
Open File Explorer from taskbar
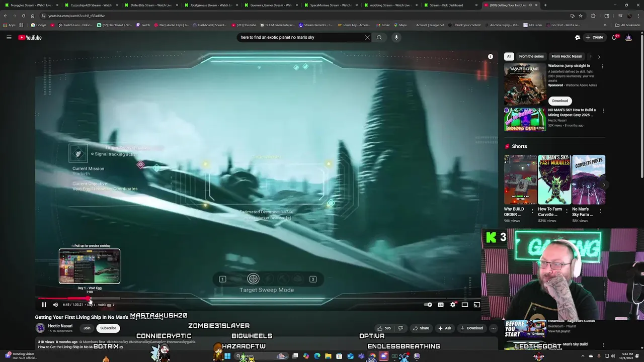point(328,356)
